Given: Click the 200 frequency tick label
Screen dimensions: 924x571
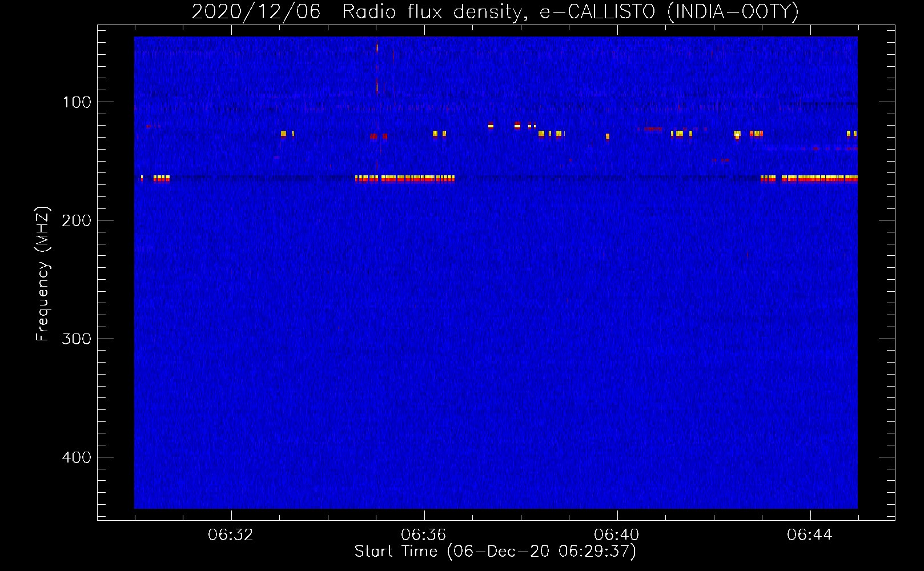Looking at the screenshot, I should pos(77,220).
